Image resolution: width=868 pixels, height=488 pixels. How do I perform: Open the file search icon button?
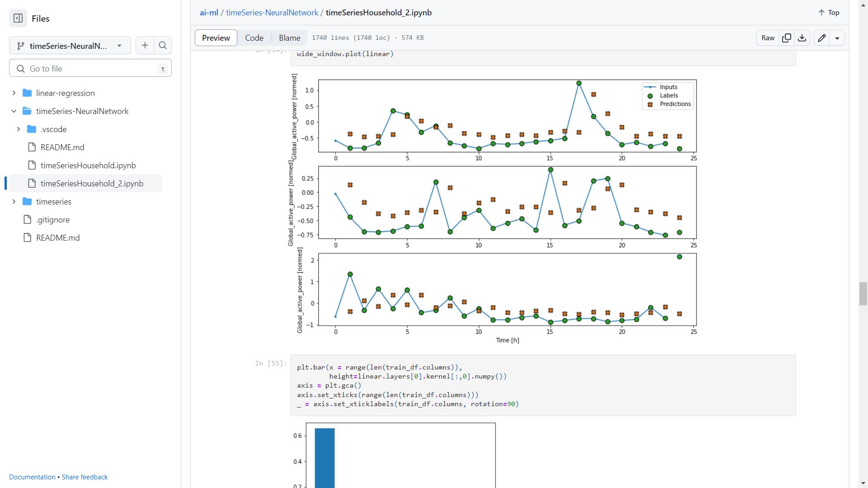[163, 45]
